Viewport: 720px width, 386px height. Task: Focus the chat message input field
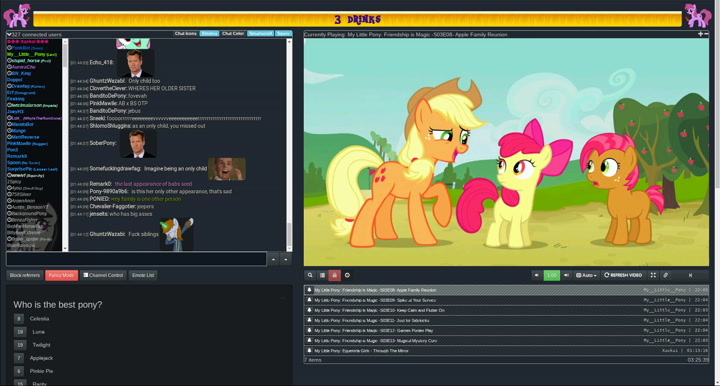(x=136, y=259)
